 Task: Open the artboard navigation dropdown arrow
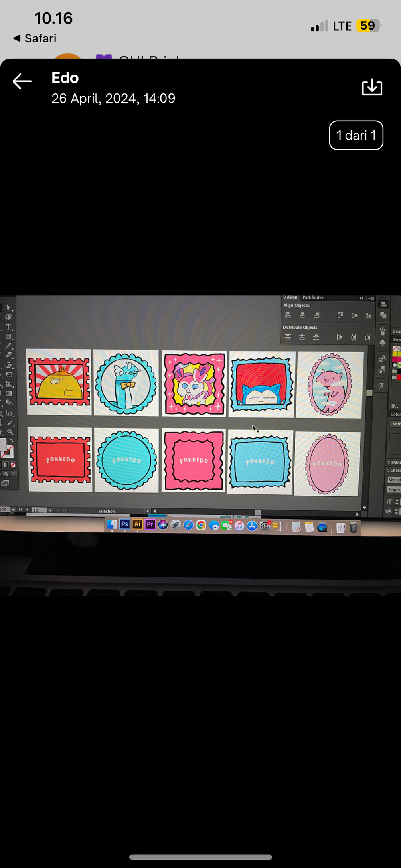point(50,510)
